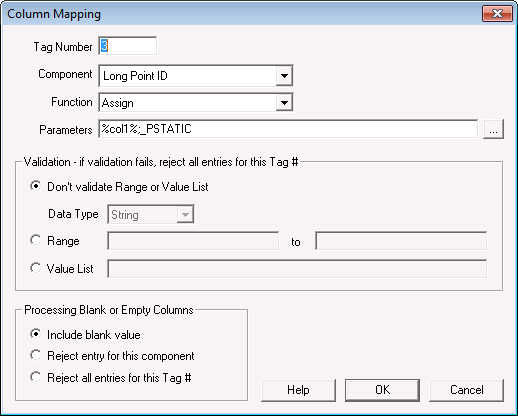The height and width of the screenshot is (416, 518).
Task: Click the Parameters text field
Action: click(x=288, y=129)
